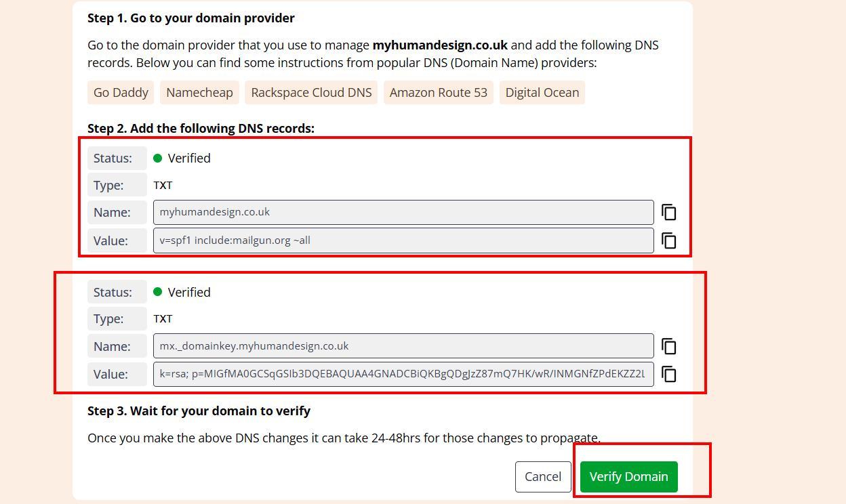Click the green Verified dot on DKIM record
846x504 pixels.
158,292
